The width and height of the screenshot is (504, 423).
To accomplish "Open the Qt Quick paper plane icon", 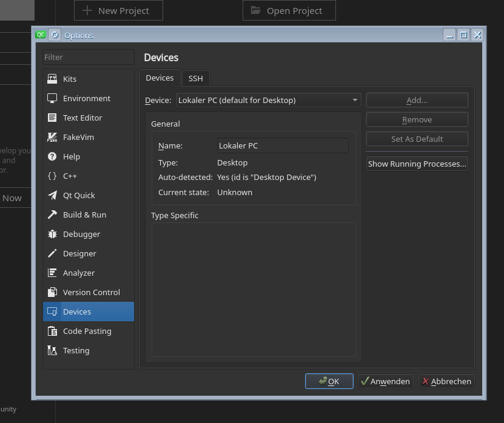I will click(52, 195).
